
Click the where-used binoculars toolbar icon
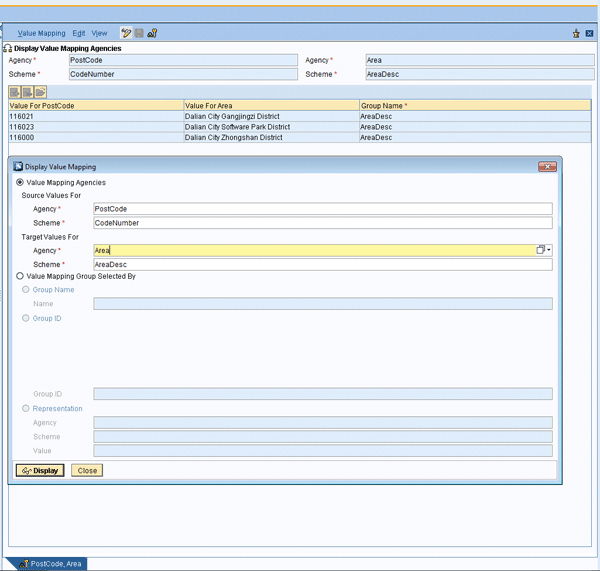pyautogui.click(x=152, y=33)
